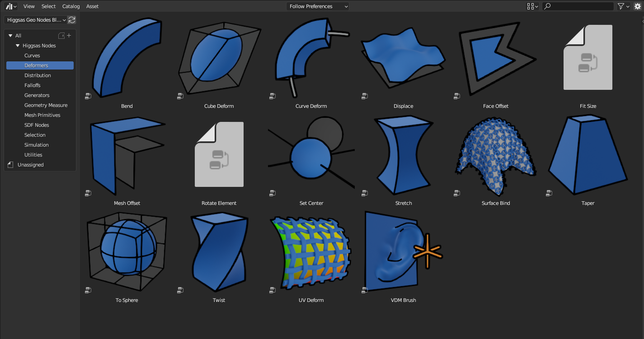Image resolution: width=644 pixels, height=339 pixels.
Task: Select the Simulation catalog
Action: (37, 145)
